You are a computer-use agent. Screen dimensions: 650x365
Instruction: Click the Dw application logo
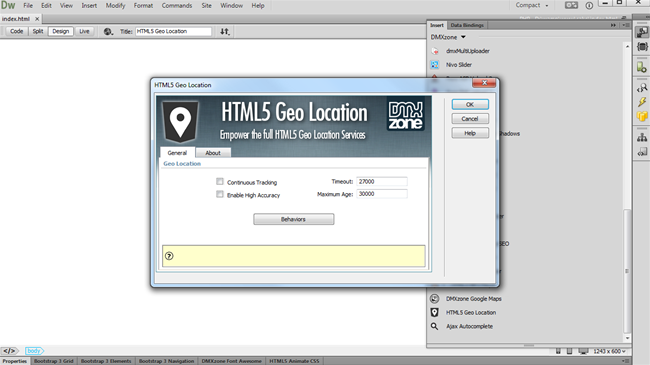[8, 5]
